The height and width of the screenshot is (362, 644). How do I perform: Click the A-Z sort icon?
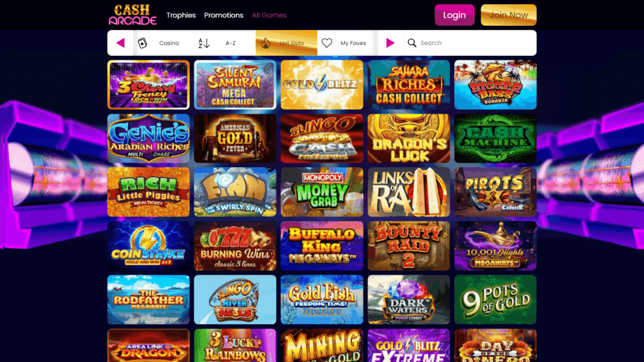point(204,43)
